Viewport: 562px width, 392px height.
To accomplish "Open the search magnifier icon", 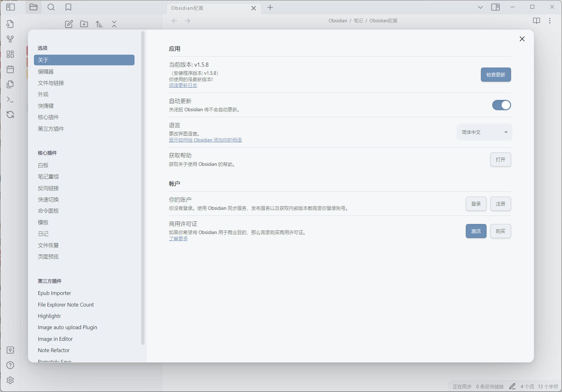I will coord(51,7).
